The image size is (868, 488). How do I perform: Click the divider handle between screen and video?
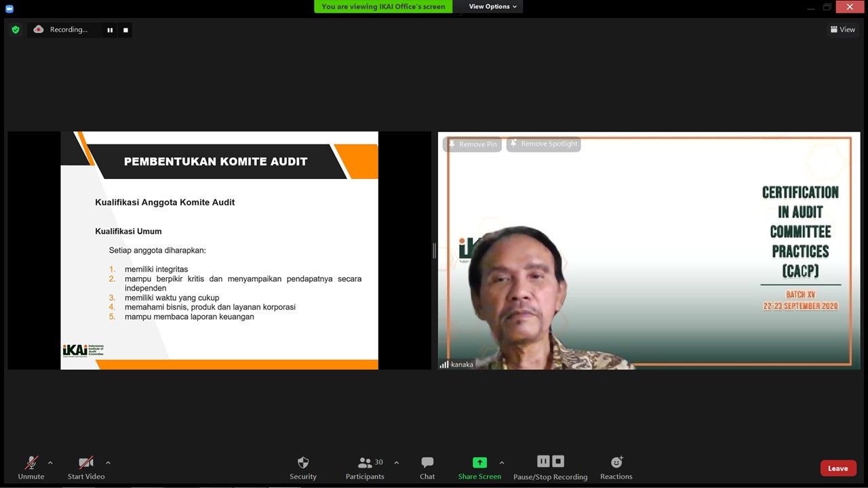435,251
